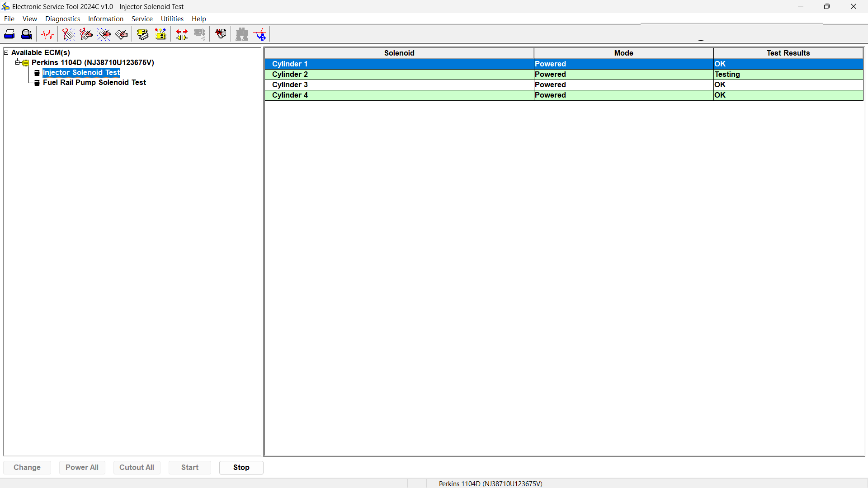The width and height of the screenshot is (868, 488).
Task: Open the View menu
Action: pyautogui.click(x=30, y=19)
